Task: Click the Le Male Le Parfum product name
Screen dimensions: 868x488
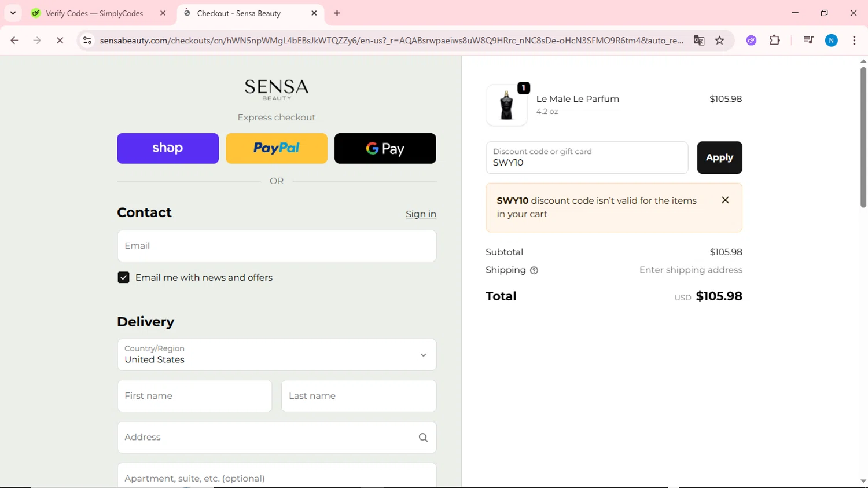Action: point(578,99)
